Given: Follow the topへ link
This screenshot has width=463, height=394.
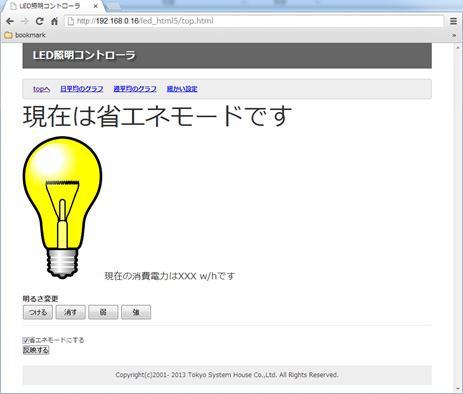Looking at the screenshot, I should point(42,89).
